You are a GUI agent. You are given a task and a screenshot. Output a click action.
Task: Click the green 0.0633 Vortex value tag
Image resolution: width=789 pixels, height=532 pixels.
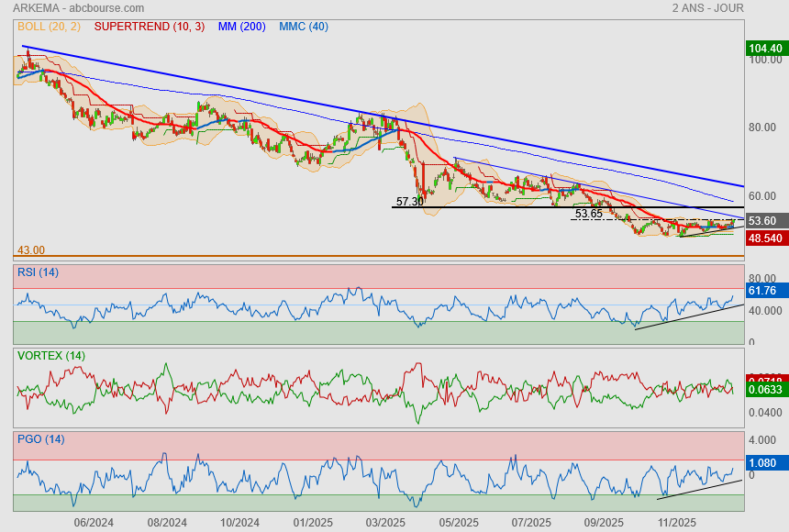[765, 390]
